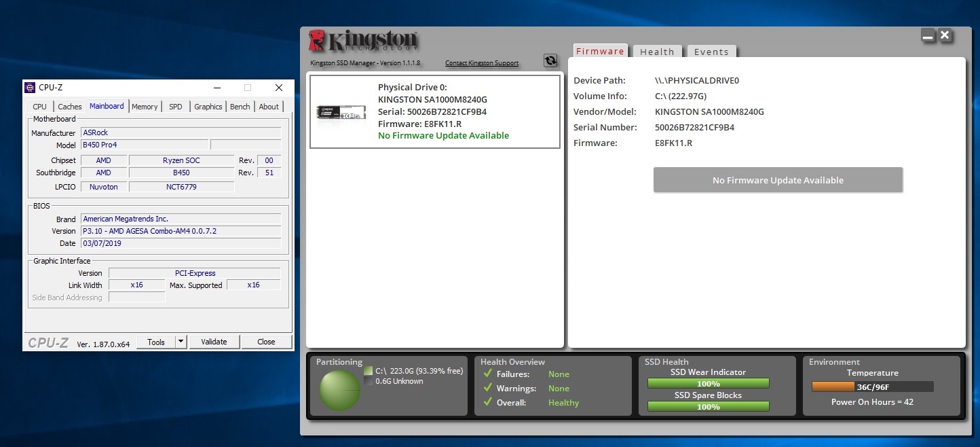The width and height of the screenshot is (980, 447).
Task: Open the Contact Kingston Support link
Action: click(x=482, y=63)
